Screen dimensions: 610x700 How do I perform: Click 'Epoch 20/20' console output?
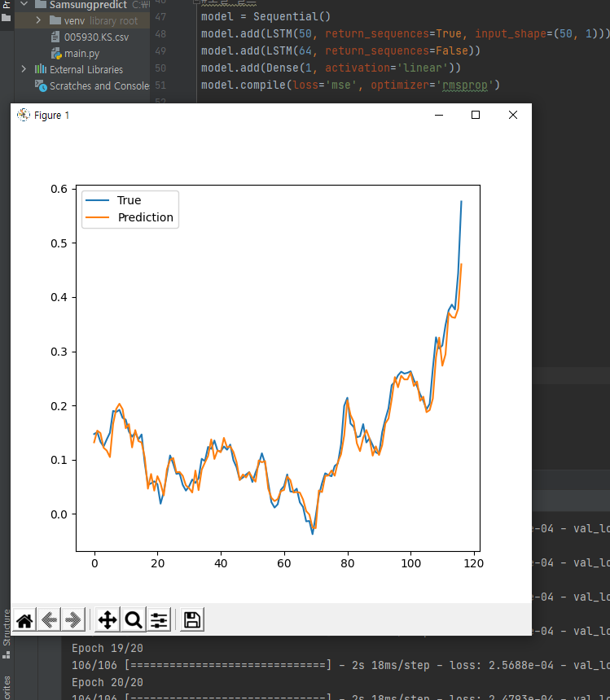pyautogui.click(x=108, y=683)
